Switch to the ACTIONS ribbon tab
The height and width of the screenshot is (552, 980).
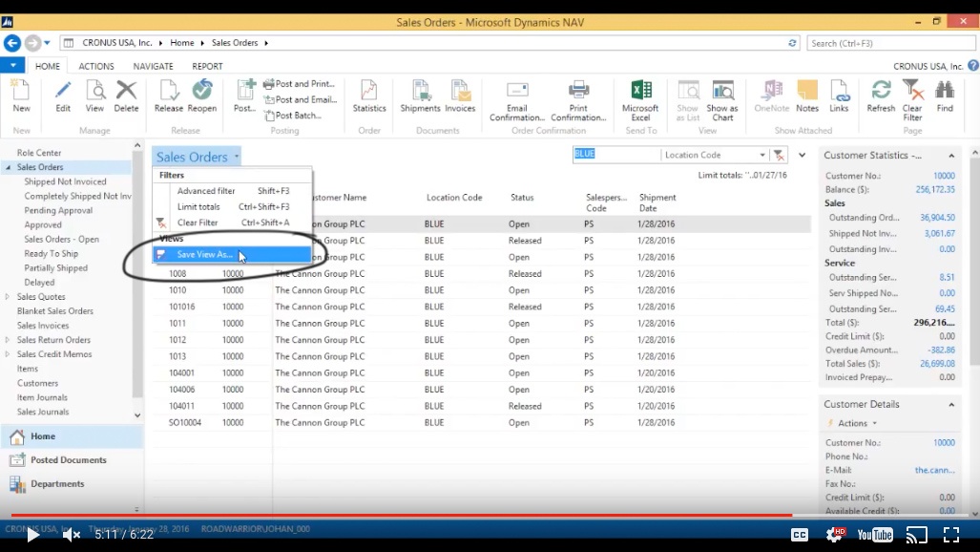pos(96,66)
